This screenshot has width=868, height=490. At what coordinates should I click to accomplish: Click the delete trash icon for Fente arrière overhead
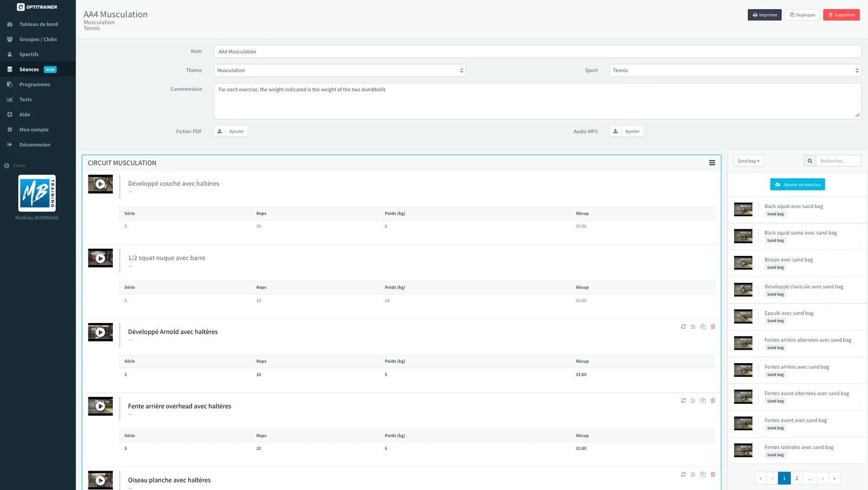[x=713, y=401]
